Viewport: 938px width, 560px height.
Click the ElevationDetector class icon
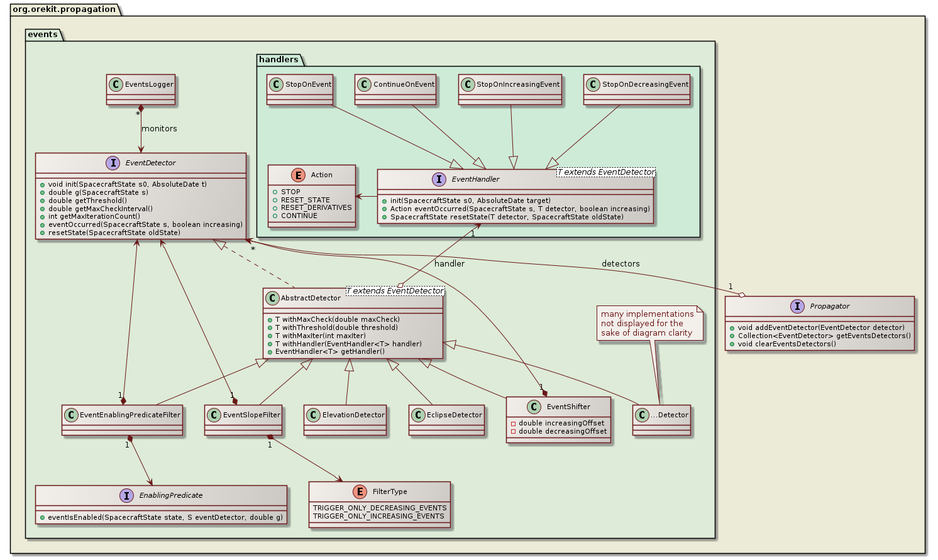(x=314, y=415)
